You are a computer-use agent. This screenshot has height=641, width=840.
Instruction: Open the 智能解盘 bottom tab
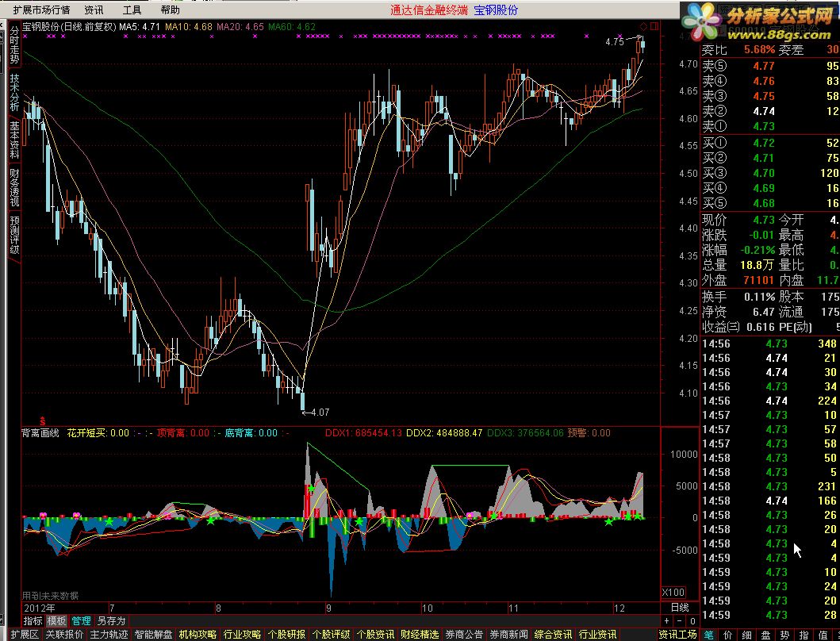(x=153, y=635)
